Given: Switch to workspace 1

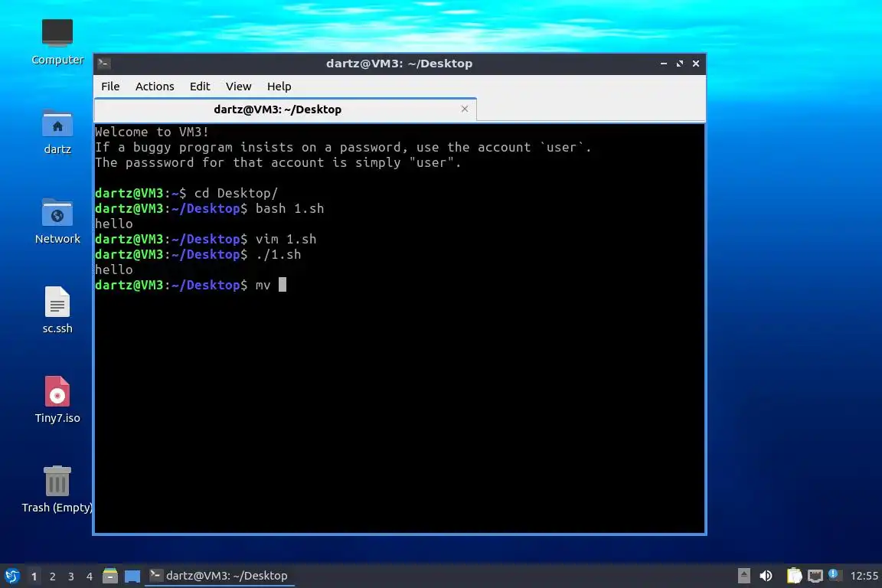Looking at the screenshot, I should tap(34, 577).
